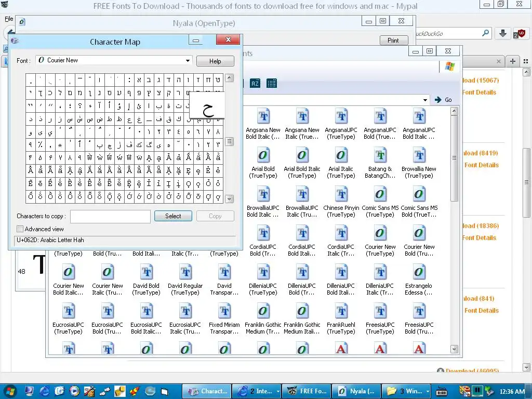Click the AZ similarity view toolbar icon
This screenshot has width=532, height=399.
(x=255, y=83)
